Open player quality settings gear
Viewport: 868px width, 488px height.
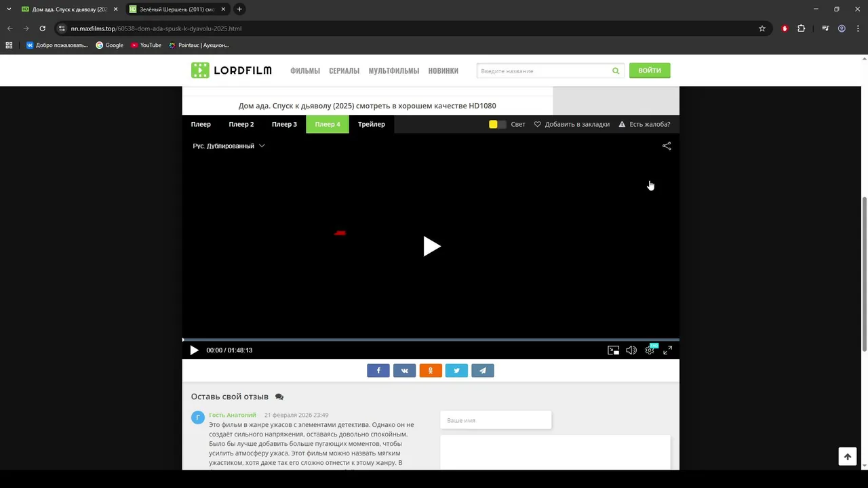(650, 350)
